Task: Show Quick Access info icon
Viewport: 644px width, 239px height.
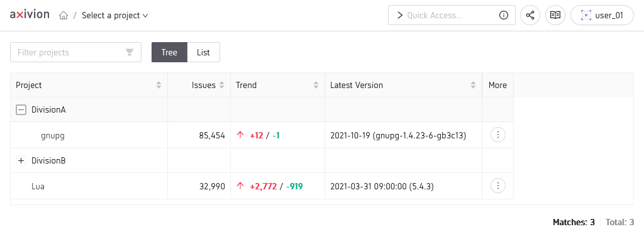Action: (x=504, y=16)
